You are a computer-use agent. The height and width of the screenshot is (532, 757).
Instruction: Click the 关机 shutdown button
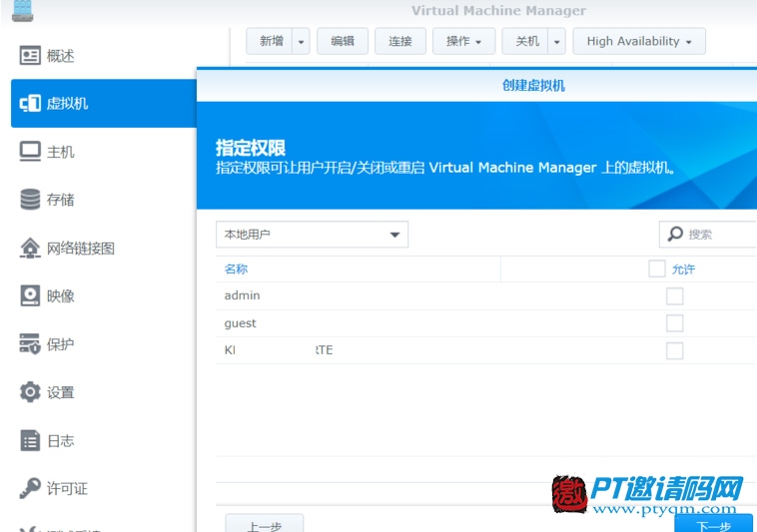point(525,42)
